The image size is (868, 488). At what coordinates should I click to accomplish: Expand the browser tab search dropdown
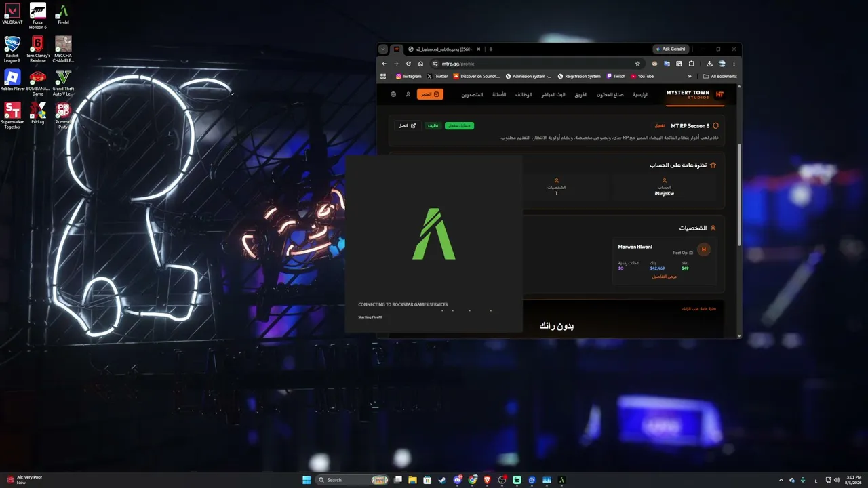383,49
